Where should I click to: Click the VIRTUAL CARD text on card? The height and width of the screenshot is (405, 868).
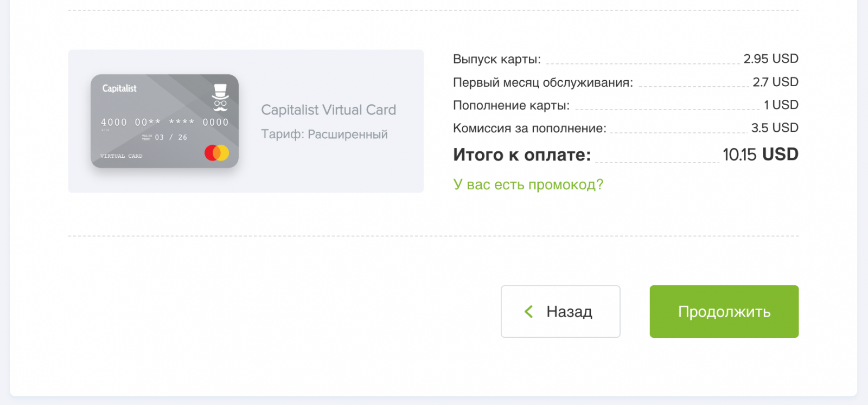point(121,156)
